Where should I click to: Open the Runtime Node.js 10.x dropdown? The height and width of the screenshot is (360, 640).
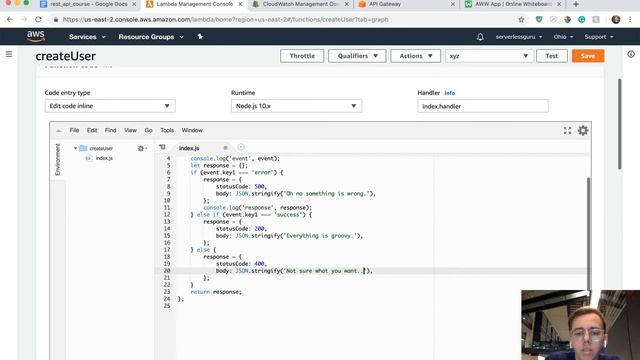tap(296, 106)
